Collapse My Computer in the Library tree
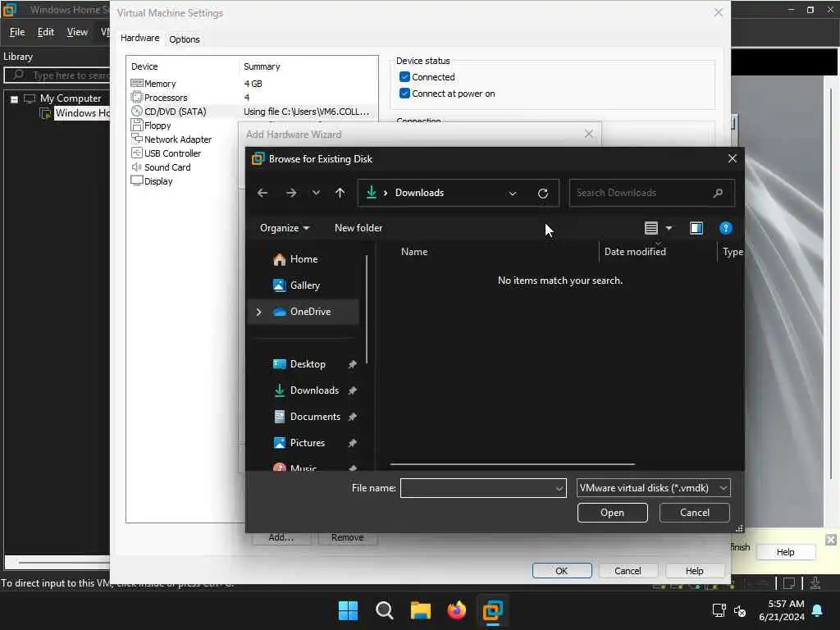This screenshot has height=630, width=840. [x=15, y=99]
